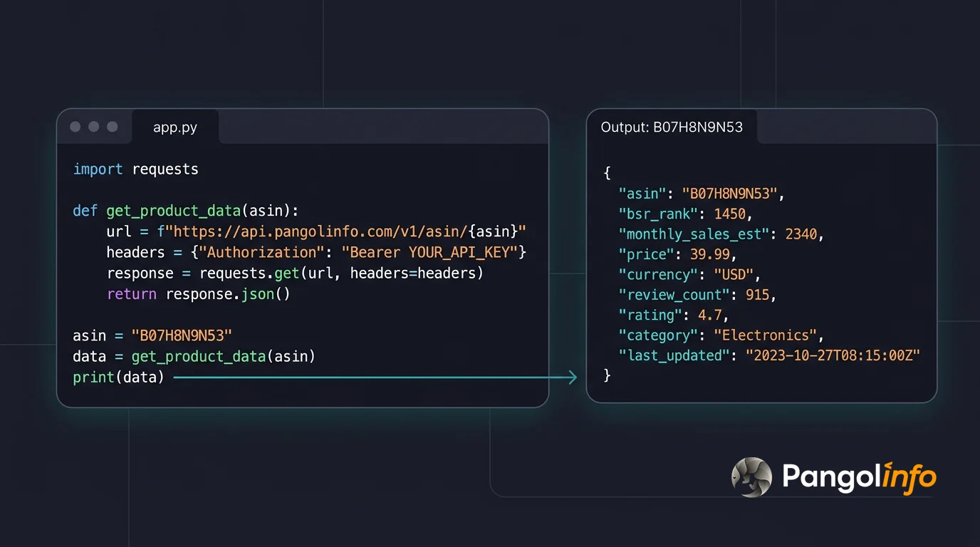Click the "monthly_sales_est" value 2340

point(801,234)
